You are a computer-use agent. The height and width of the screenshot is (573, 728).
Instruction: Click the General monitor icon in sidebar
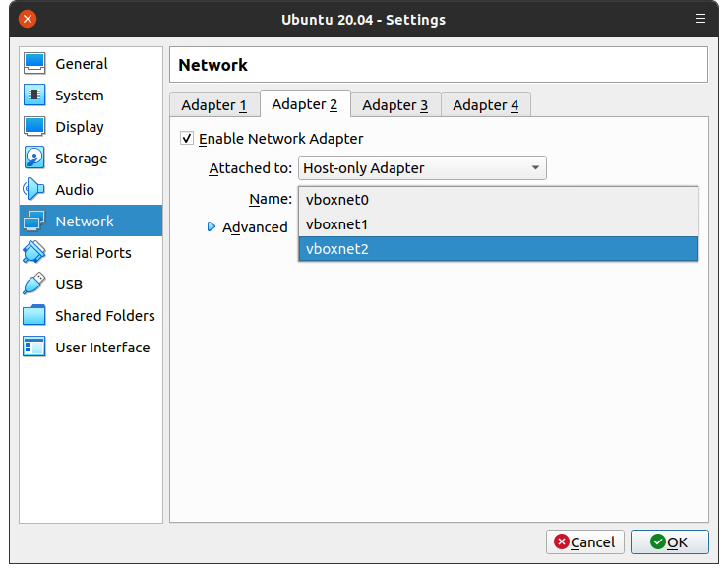[x=34, y=64]
